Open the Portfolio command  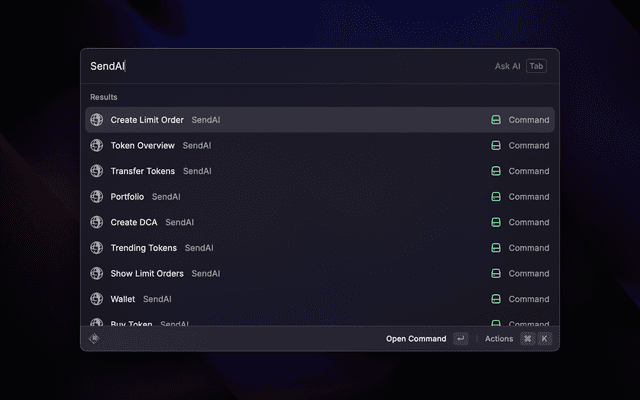(127, 197)
